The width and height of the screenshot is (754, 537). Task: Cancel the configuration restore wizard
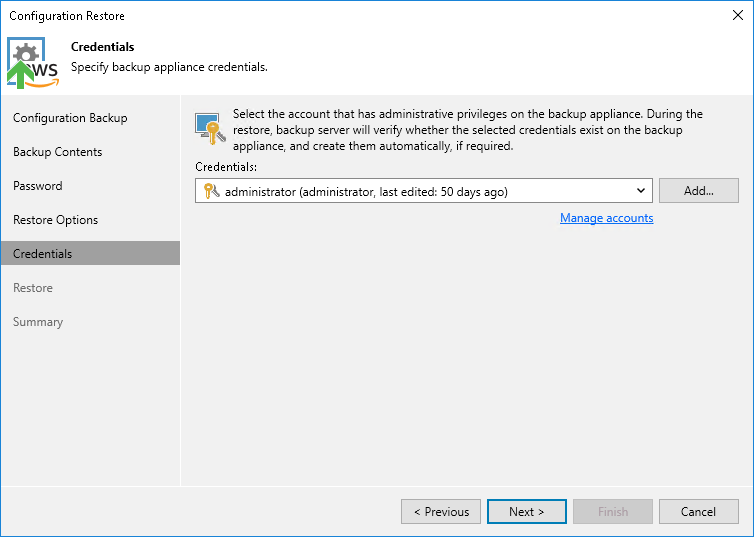pos(699,512)
